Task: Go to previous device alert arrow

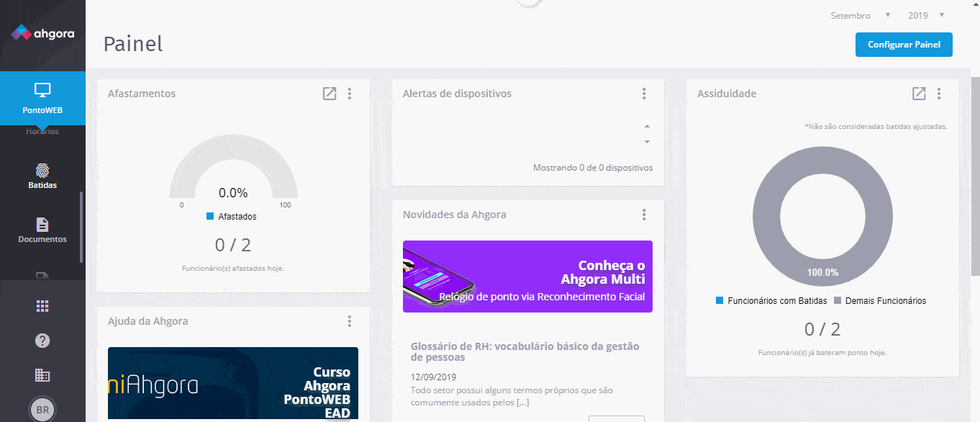Action: coord(647,127)
